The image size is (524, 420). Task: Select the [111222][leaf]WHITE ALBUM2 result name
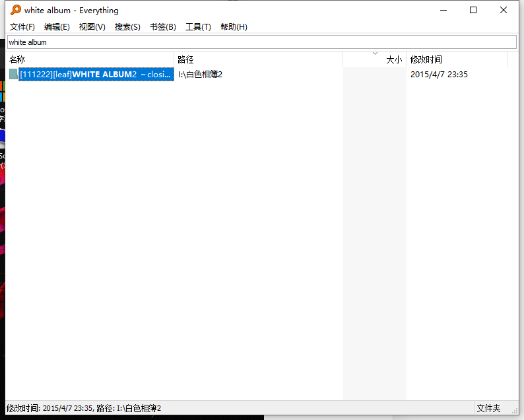click(96, 75)
